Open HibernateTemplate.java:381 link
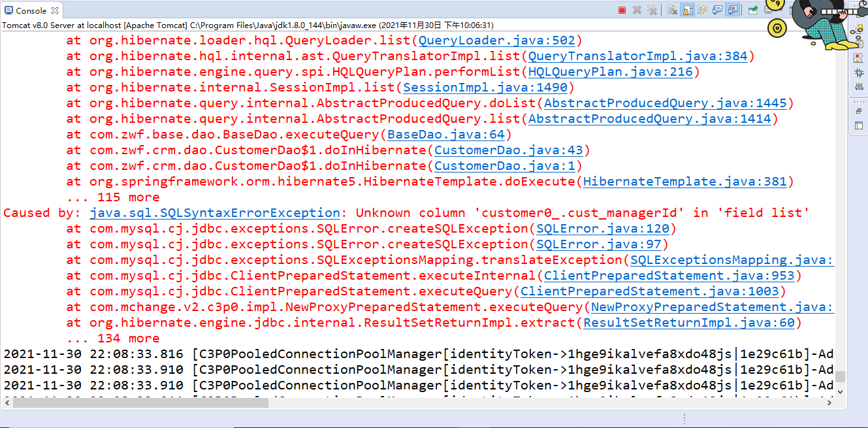This screenshot has width=868, height=428. (x=684, y=182)
